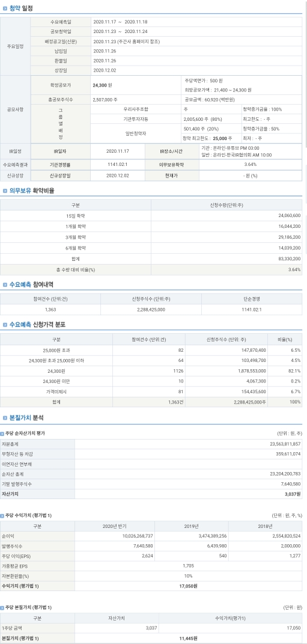The width and height of the screenshot is (307, 644).
Task: Click IR일자 value 2020.11.17
Action: pos(118,151)
